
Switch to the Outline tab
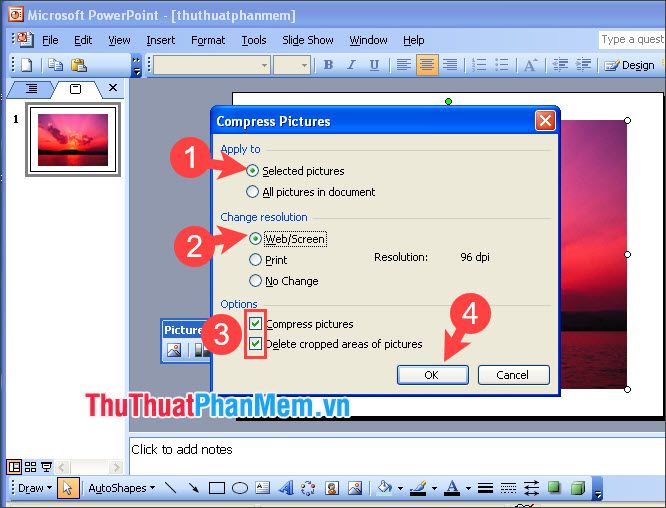pyautogui.click(x=31, y=88)
